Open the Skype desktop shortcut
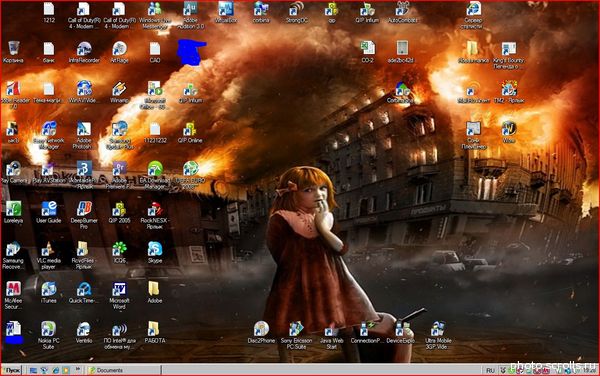 pyautogui.click(x=155, y=252)
